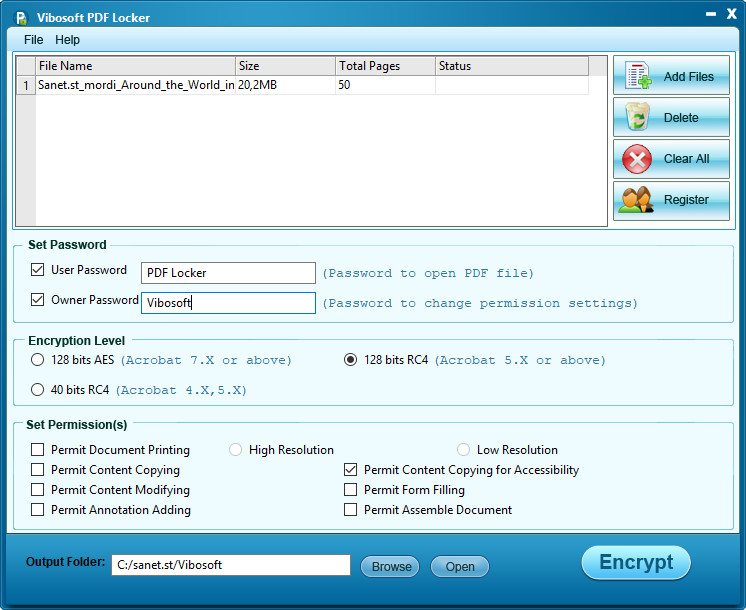The height and width of the screenshot is (610, 746).
Task: Select 40 bits RC4 encryption
Action: tap(37, 390)
